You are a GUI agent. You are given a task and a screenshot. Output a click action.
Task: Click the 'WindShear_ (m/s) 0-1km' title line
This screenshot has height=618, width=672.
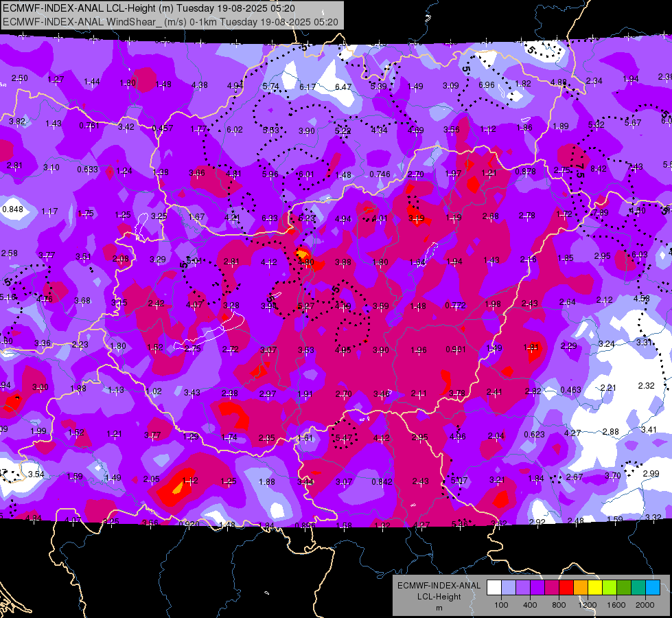[x=170, y=22]
